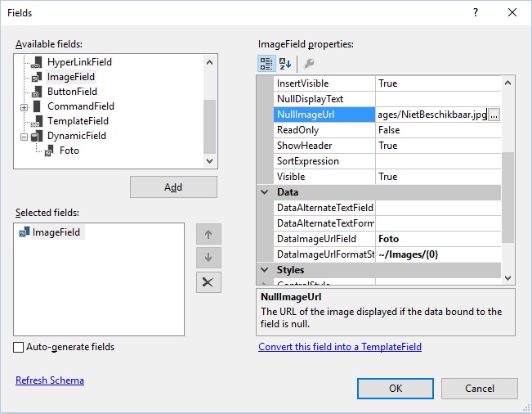Open Property Pages wrench icon
532x414 pixels.
click(x=309, y=64)
